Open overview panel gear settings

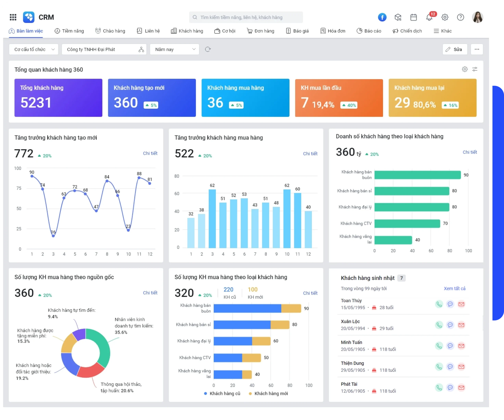(465, 69)
